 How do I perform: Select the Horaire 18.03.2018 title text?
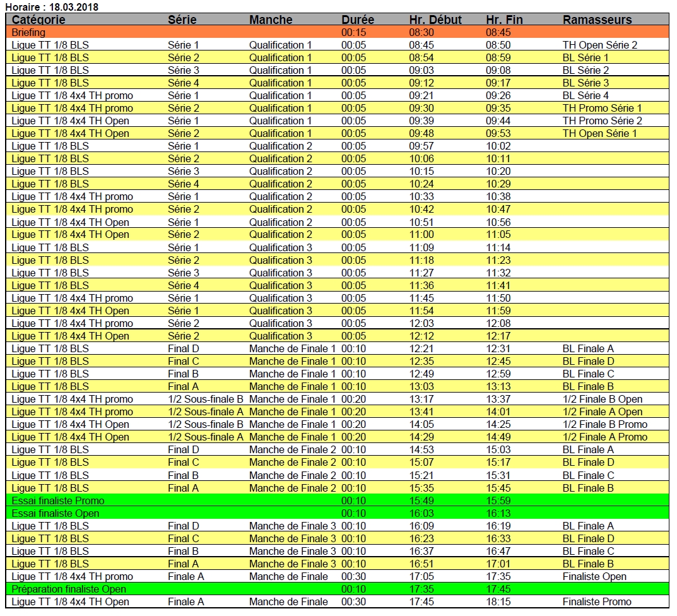click(52, 7)
